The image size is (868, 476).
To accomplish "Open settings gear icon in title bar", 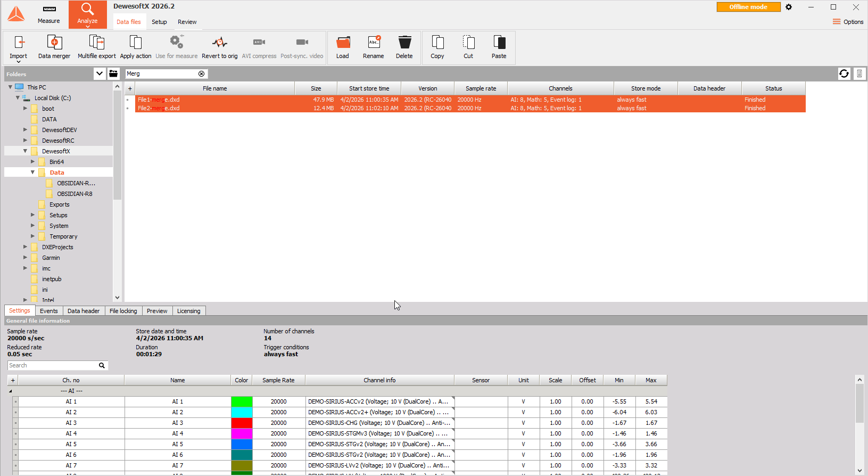I will 789,7.
